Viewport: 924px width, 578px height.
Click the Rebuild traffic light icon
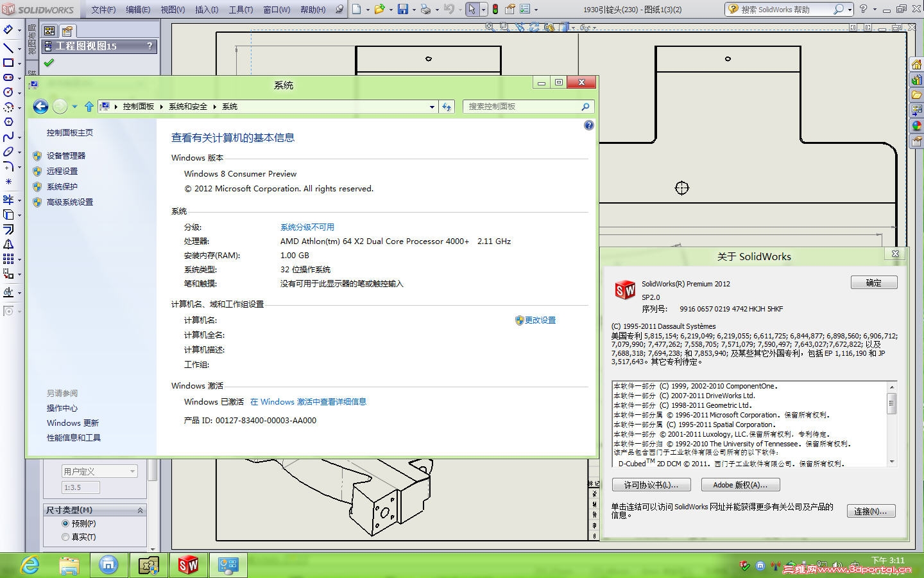[x=495, y=9]
